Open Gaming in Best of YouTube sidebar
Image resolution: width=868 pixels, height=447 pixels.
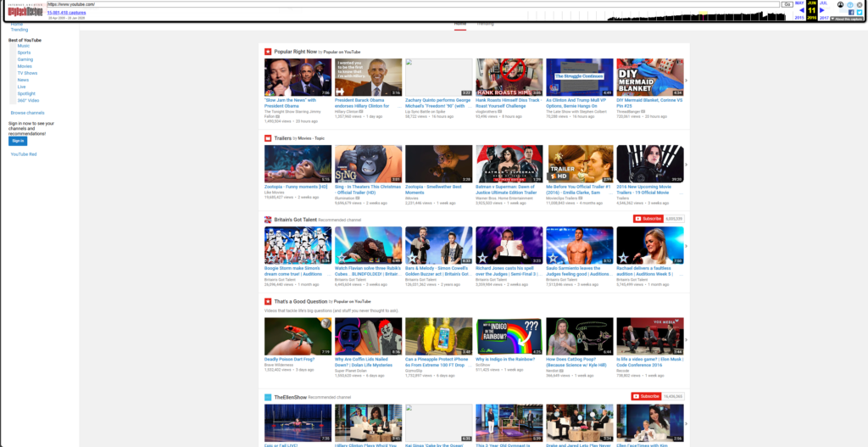[25, 59]
